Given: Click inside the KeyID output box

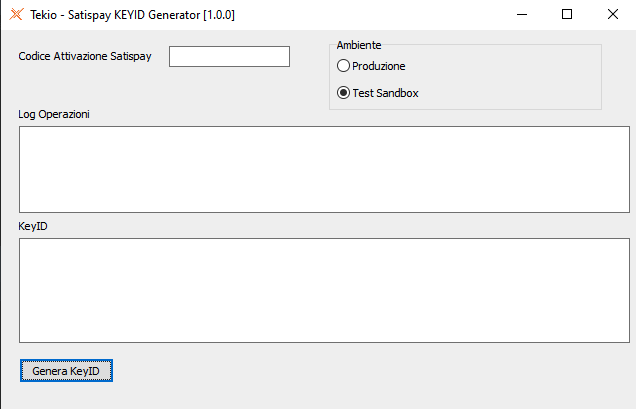Looking at the screenshot, I should 323,290.
